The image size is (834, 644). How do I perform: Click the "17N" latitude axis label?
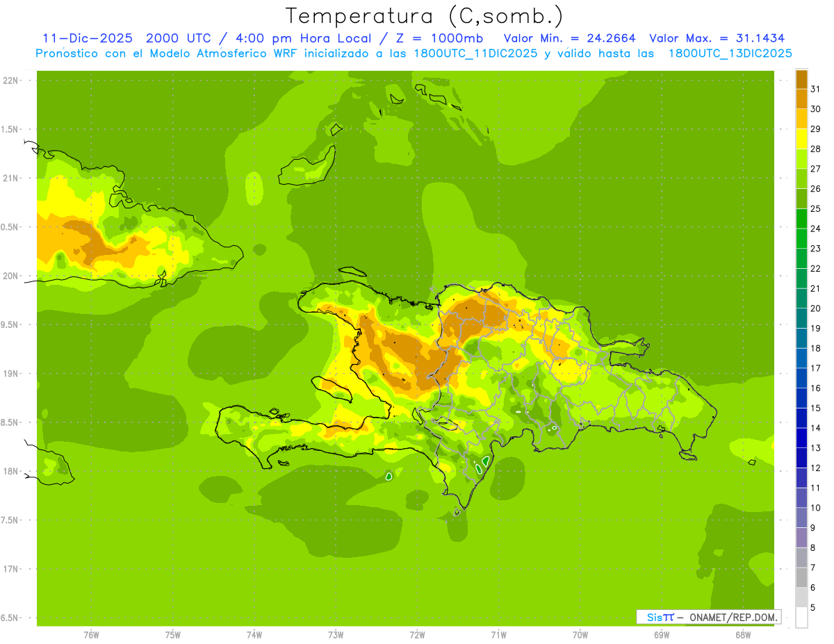click(x=10, y=570)
